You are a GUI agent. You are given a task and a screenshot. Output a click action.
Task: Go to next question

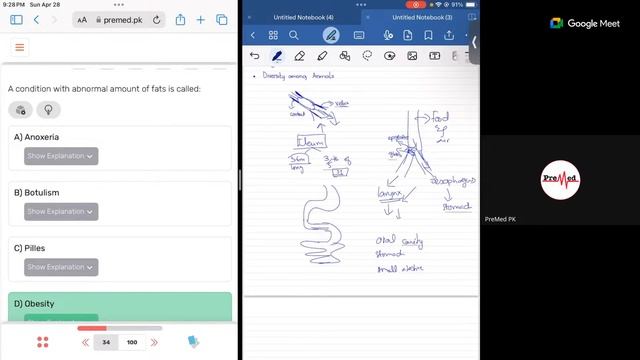tap(154, 342)
